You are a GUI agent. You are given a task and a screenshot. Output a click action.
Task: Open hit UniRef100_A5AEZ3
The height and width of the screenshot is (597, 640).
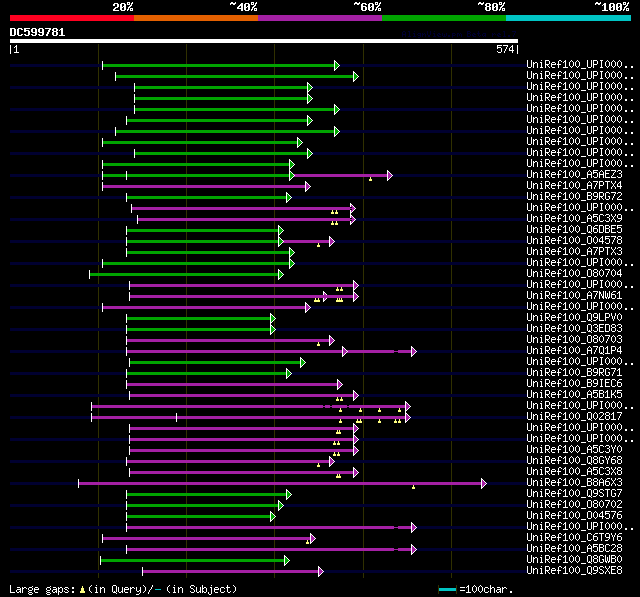coord(574,174)
